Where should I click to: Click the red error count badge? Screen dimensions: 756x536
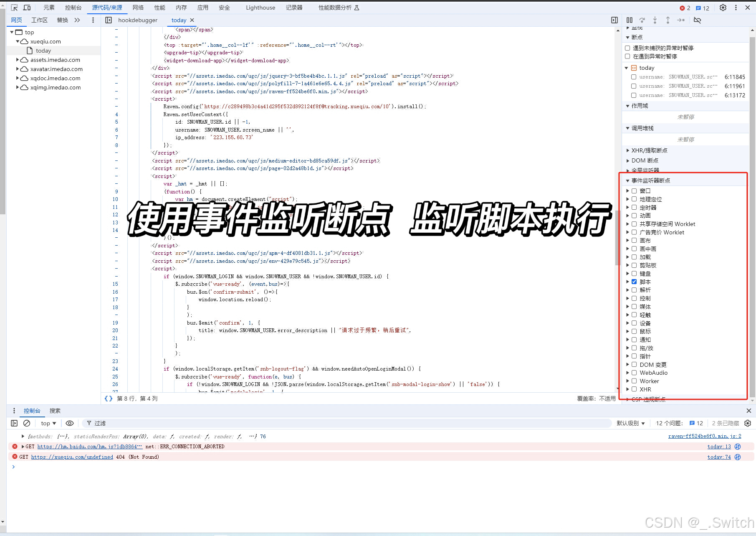(x=685, y=8)
